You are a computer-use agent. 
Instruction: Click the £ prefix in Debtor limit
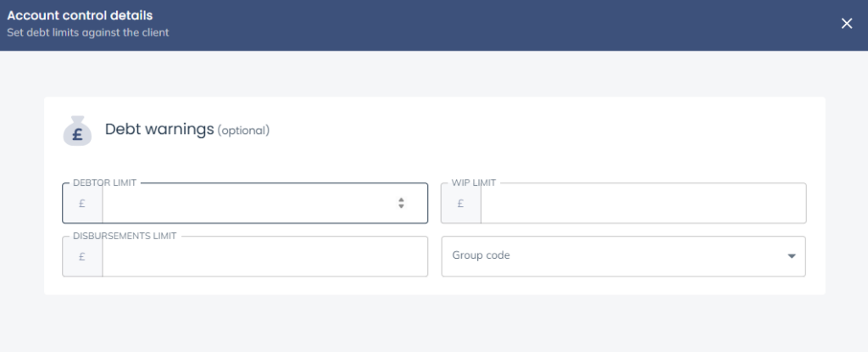coord(82,204)
